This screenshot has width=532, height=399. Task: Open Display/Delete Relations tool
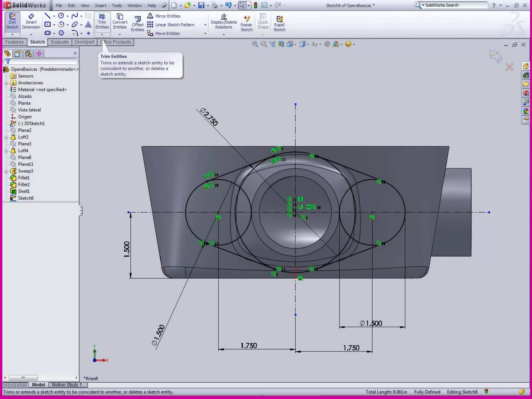coord(224,22)
